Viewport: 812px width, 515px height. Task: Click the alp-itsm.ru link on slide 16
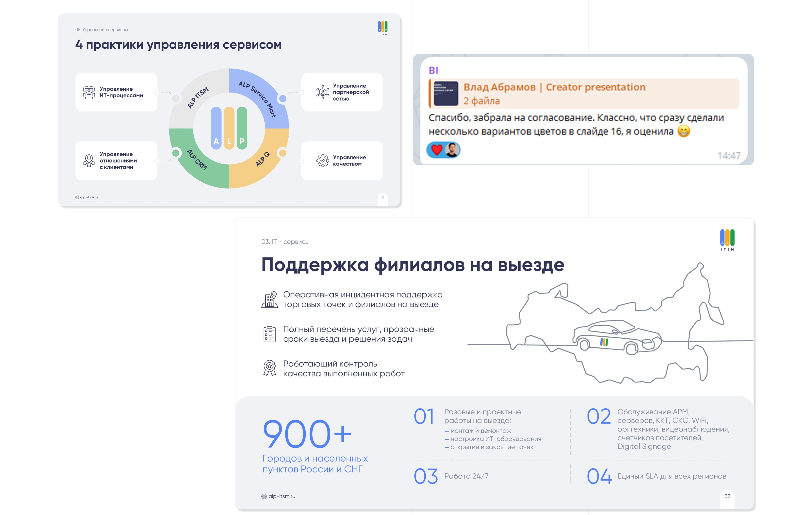coord(89,197)
